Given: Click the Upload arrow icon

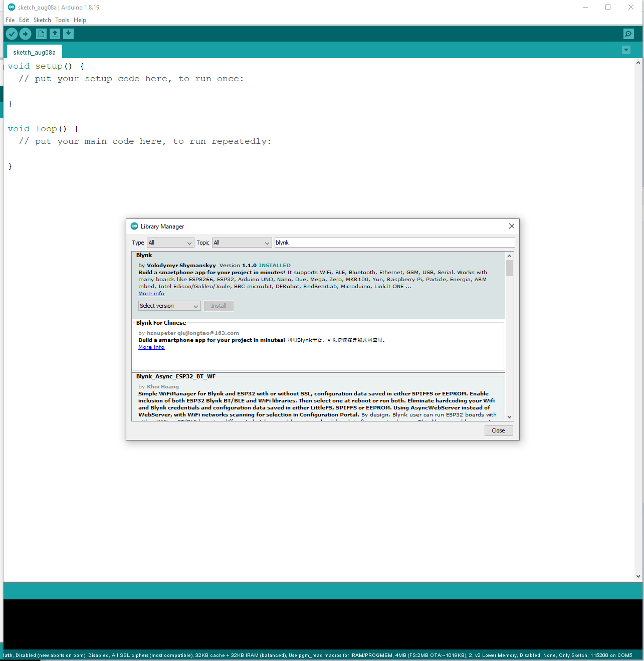Looking at the screenshot, I should click(x=26, y=34).
